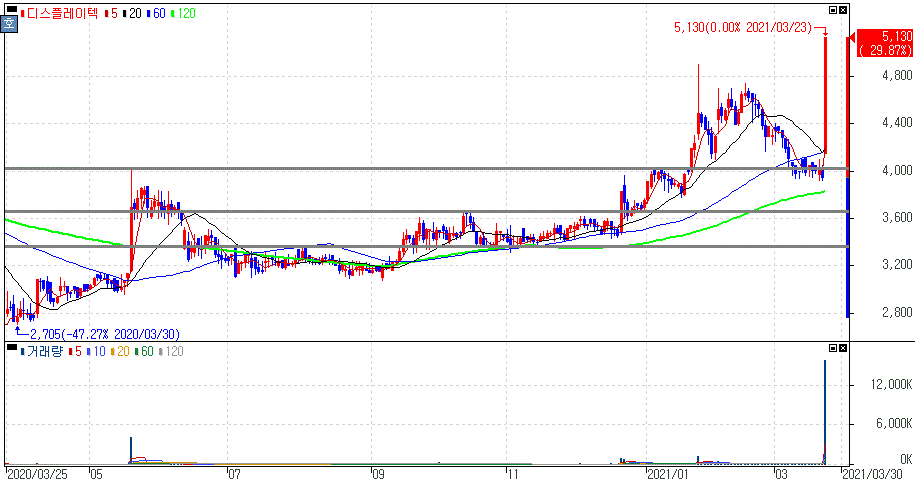Click the 0K volume axis label
The width and height of the screenshot is (915, 483).
[x=906, y=458]
